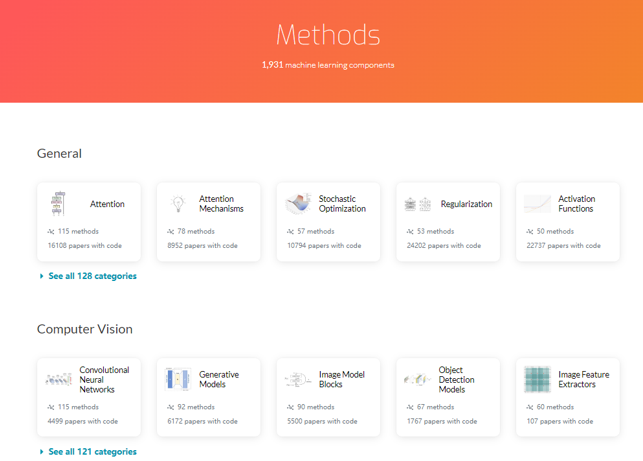Open the Stochastic Optimization title link

pos(342,204)
